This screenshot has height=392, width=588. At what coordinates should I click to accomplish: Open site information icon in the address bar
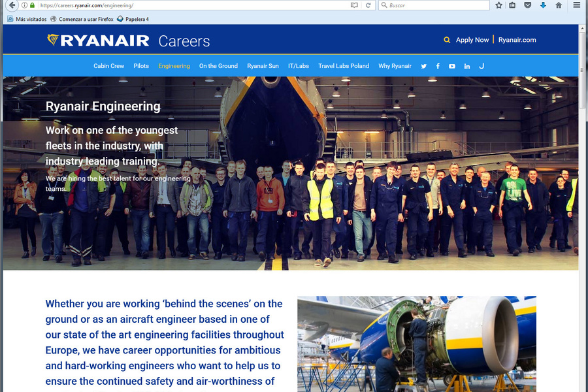24,5
